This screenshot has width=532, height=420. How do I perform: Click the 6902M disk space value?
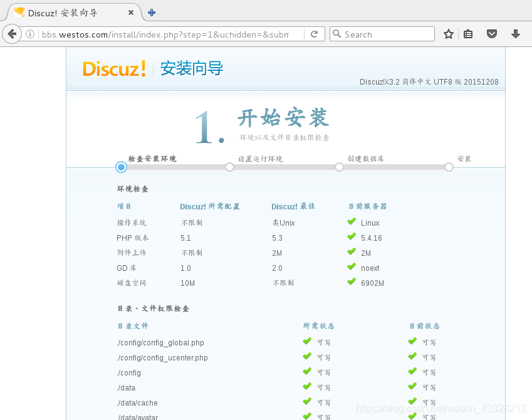pyautogui.click(x=373, y=283)
